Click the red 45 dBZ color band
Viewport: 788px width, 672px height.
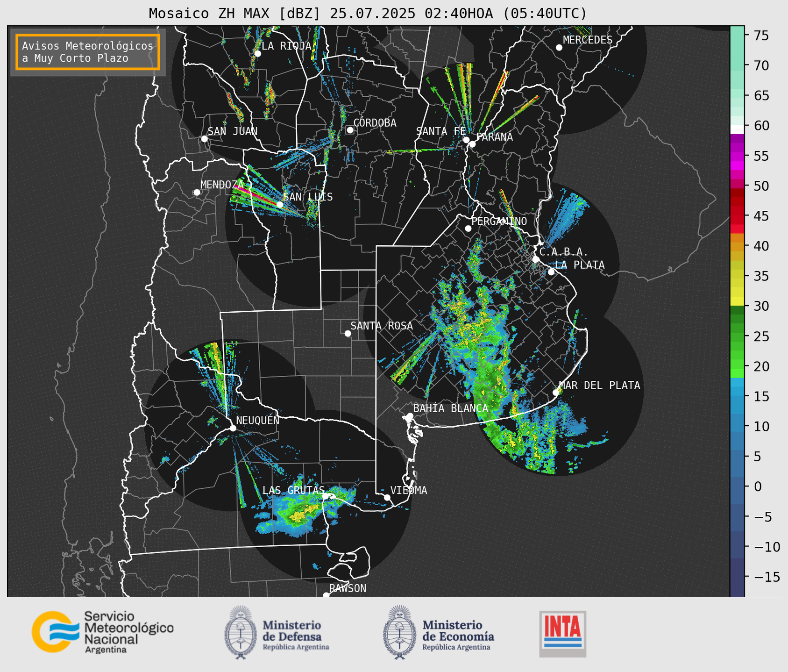737,216
